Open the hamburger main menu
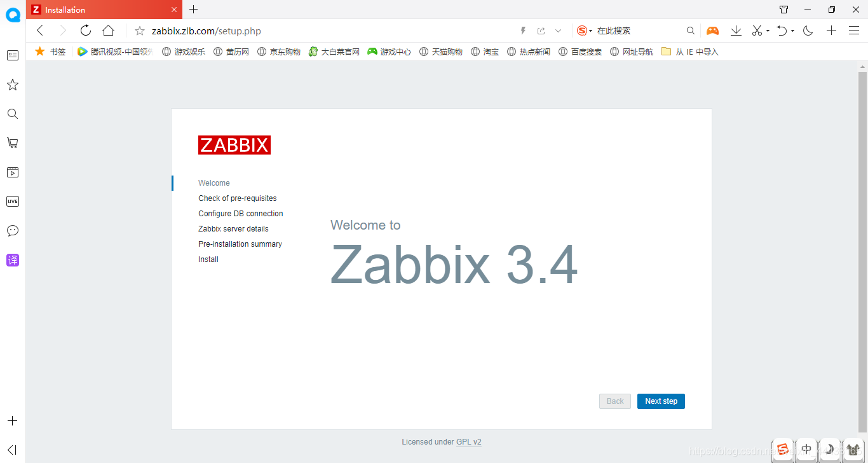Screen dimensions: 868x463 coord(854,31)
